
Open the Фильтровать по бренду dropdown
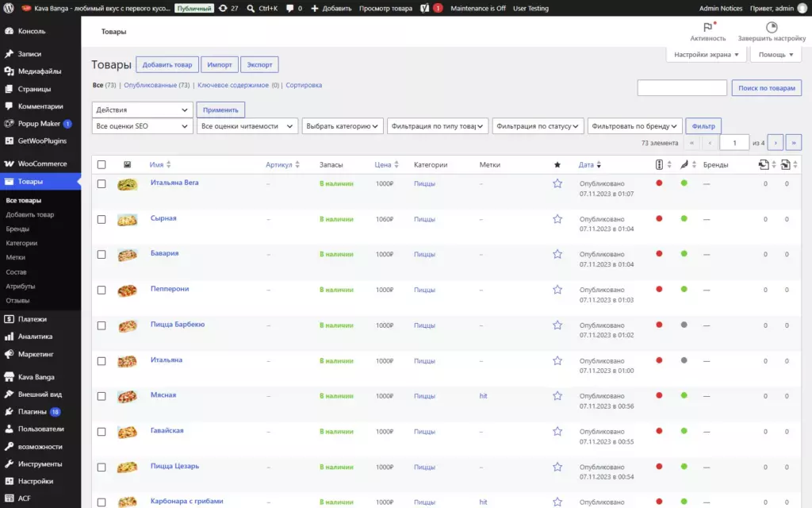pos(634,126)
